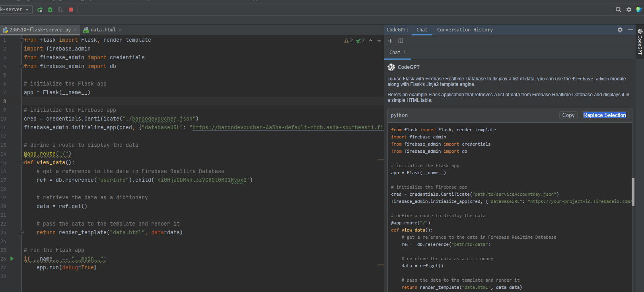The image size is (644, 292).
Task: Click 'ref = db.reference' line in the editor
Action: [144, 180]
